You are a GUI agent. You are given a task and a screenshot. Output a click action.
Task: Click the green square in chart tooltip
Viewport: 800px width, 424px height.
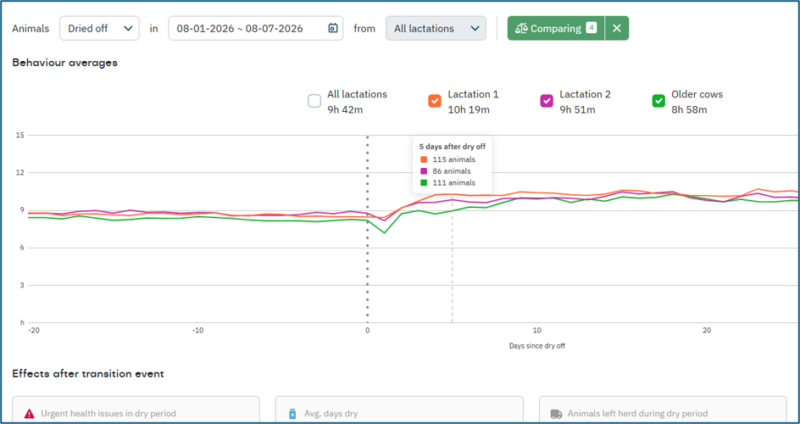coord(423,183)
